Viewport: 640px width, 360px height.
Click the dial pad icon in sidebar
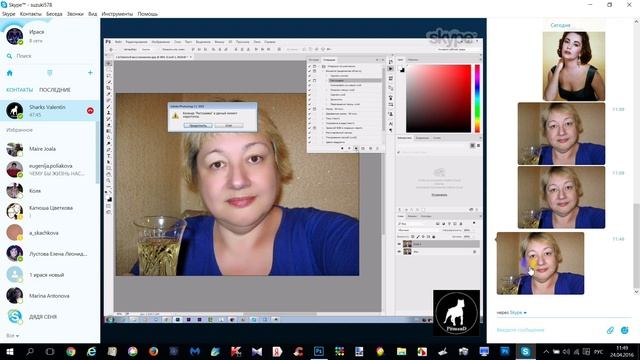50,73
